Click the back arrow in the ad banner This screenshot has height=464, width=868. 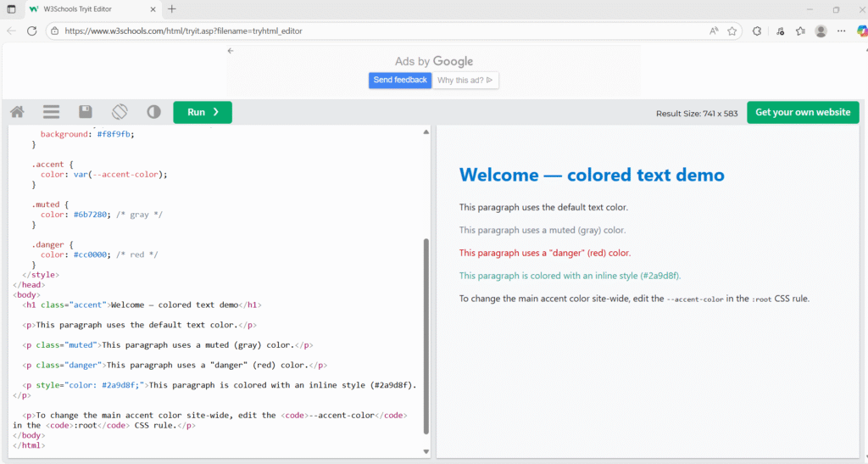tap(231, 51)
